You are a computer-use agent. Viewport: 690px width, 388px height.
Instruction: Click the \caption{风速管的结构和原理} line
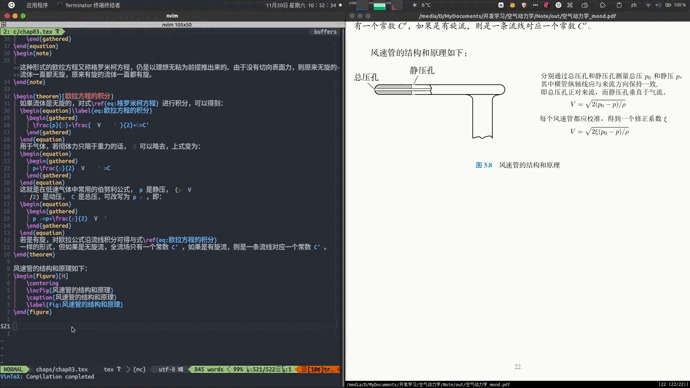[x=71, y=297]
